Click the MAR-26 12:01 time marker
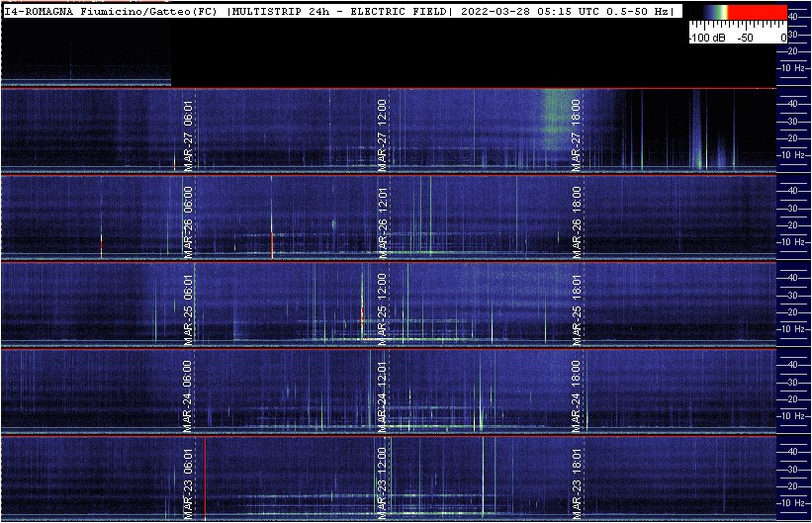The height and width of the screenshot is (523, 812). pos(383,219)
